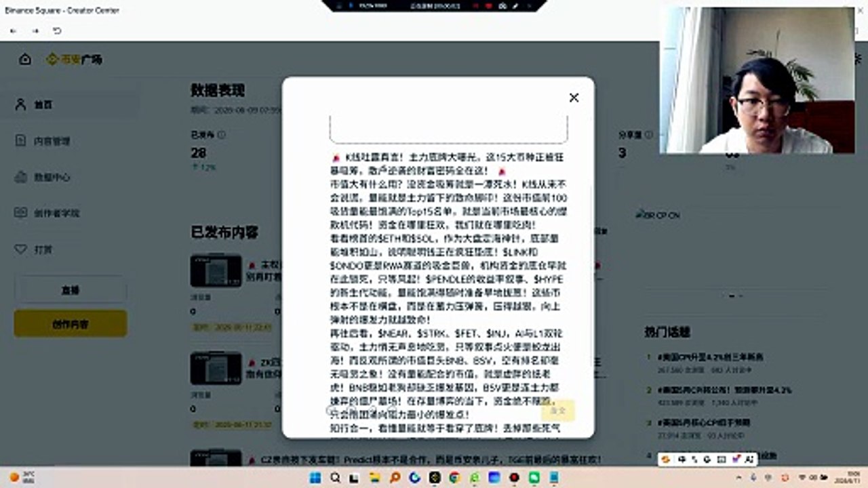Open the first published post thumbnail
868x488 pixels.
click(x=216, y=270)
